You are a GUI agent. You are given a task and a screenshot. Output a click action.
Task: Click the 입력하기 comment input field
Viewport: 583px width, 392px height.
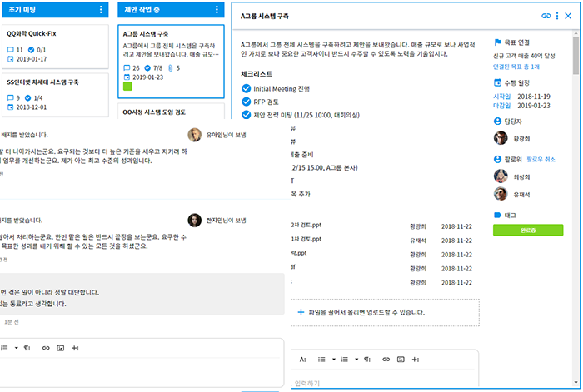pos(385,383)
